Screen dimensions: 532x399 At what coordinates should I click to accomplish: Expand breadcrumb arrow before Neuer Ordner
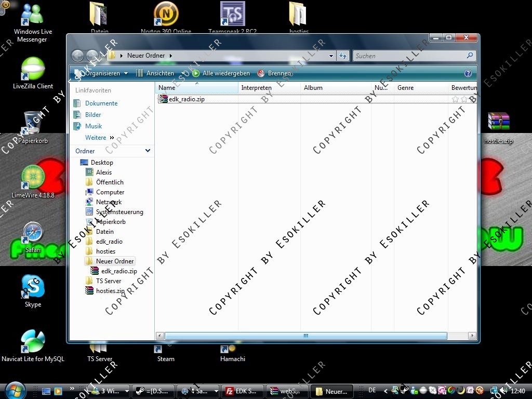(x=122, y=56)
